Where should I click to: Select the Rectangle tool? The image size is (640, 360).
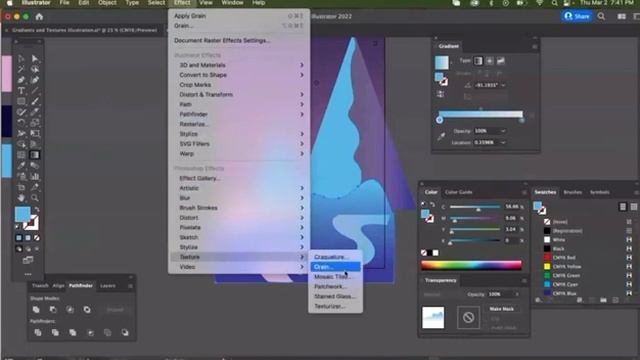[21, 101]
